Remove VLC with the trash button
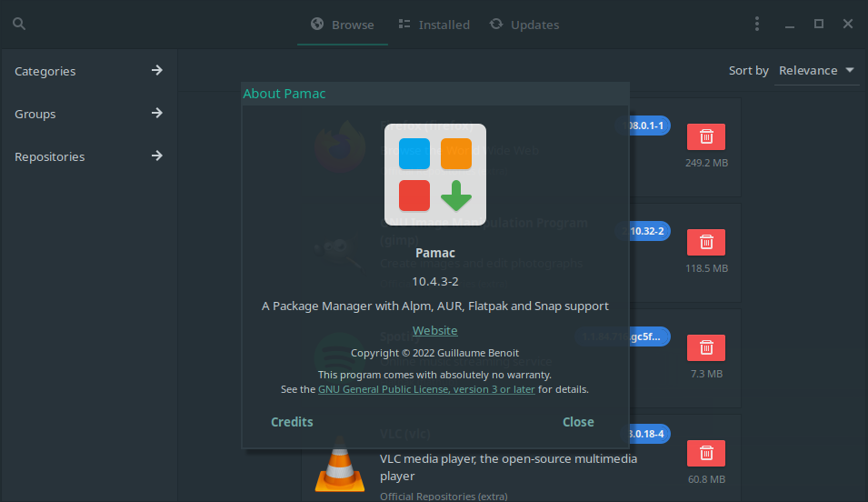 706,453
